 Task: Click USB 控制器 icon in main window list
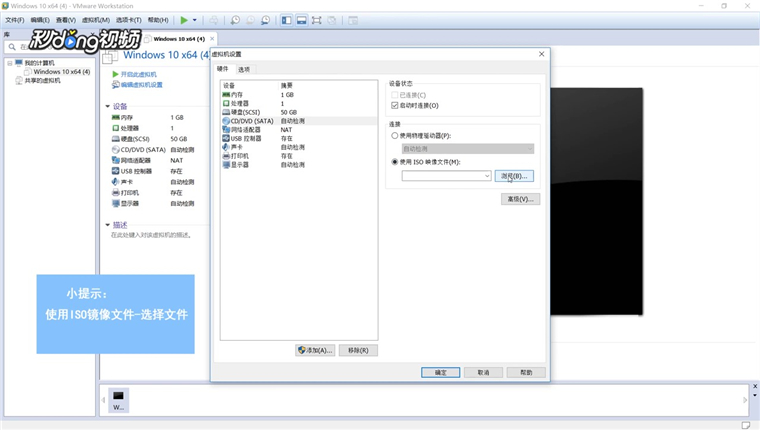(x=115, y=171)
